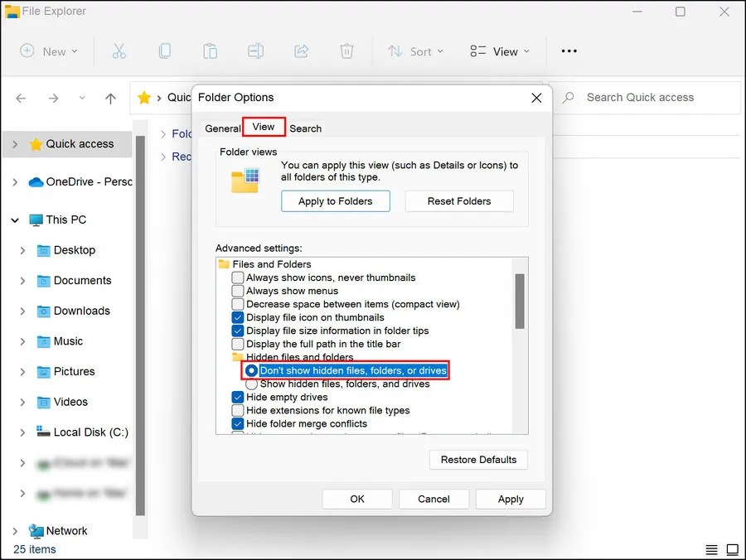Open the Sort dropdown
This screenshot has width=746, height=560.
click(x=415, y=51)
